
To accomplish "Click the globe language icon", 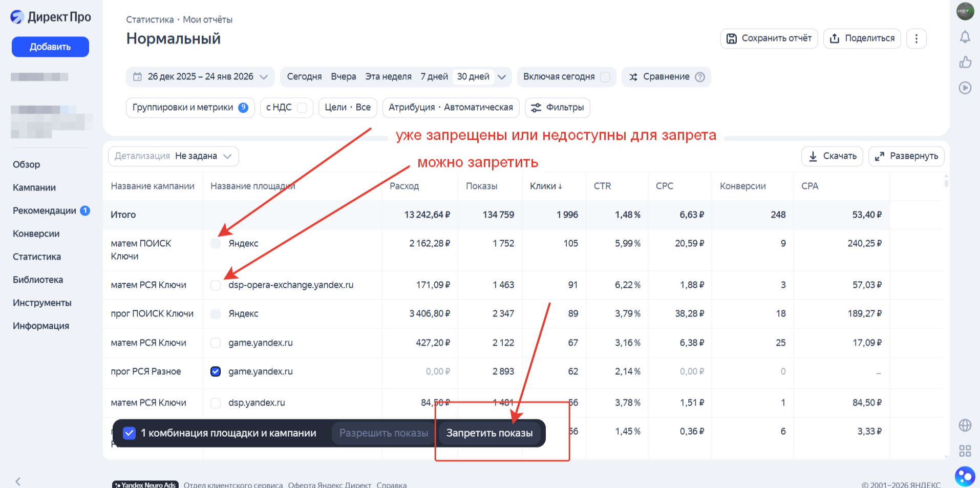I will [x=965, y=425].
